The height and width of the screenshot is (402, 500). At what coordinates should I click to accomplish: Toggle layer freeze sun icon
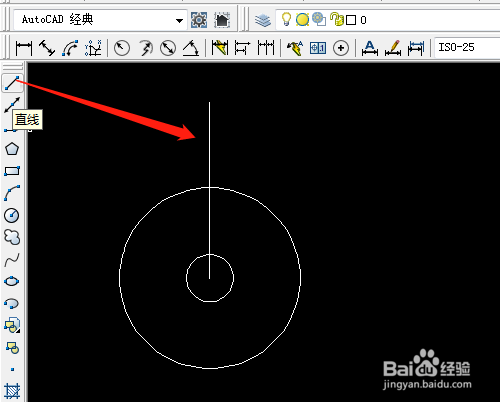click(x=302, y=20)
